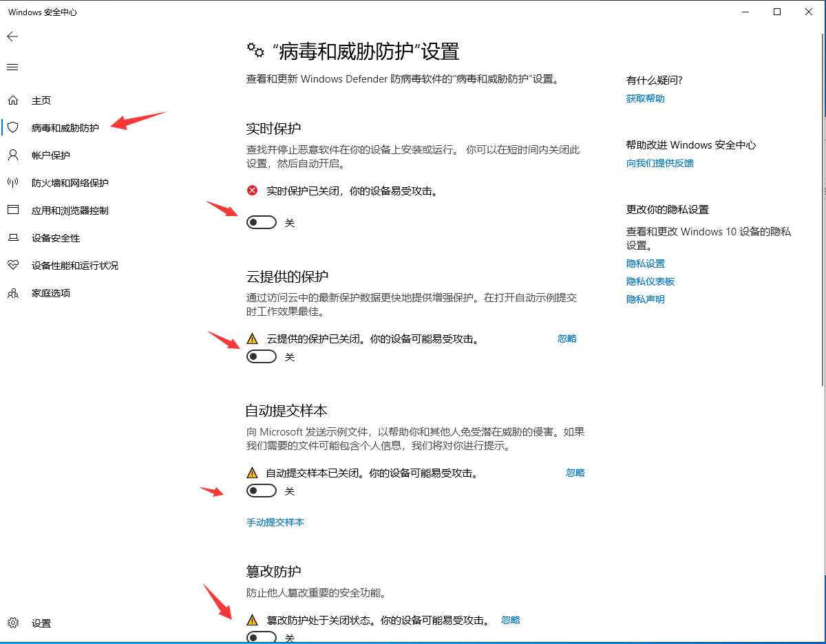Click the warning icon for automatic sample submission
This screenshot has height=644, width=826.
pyautogui.click(x=253, y=473)
